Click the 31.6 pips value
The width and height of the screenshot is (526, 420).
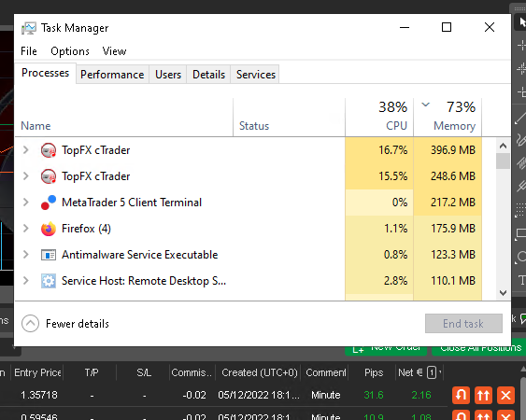pyautogui.click(x=374, y=395)
